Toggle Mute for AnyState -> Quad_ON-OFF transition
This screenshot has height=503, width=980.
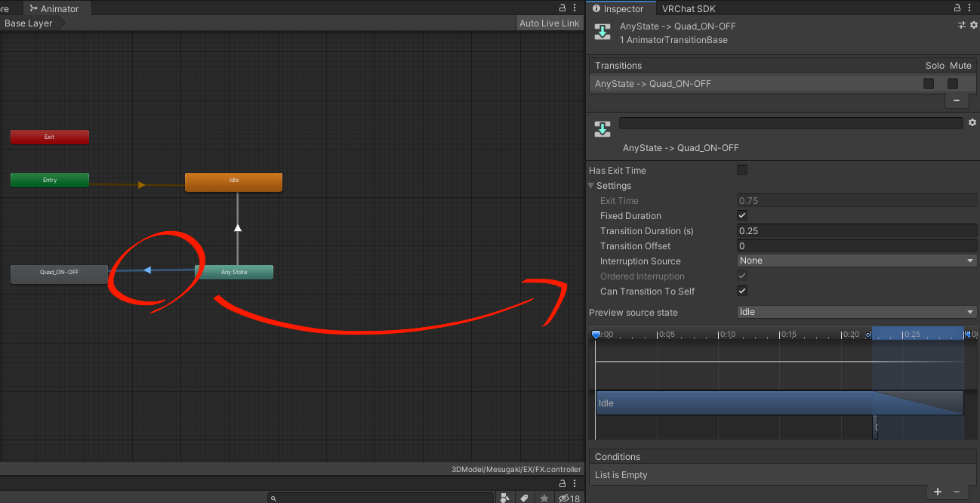pos(953,84)
